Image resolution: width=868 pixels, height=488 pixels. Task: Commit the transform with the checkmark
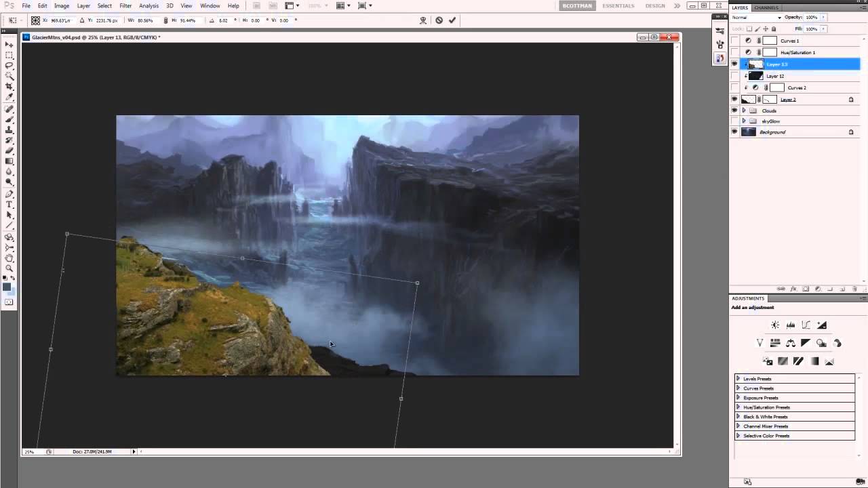pos(452,20)
